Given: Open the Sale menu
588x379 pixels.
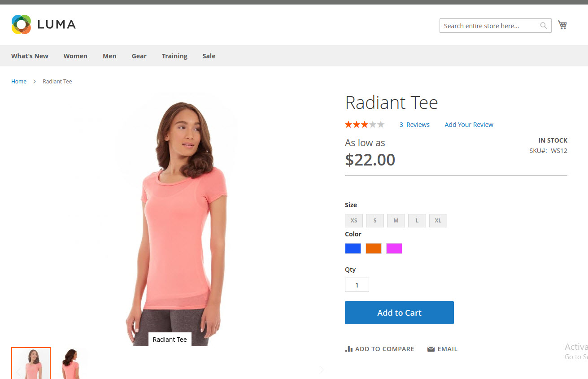Looking at the screenshot, I should click(x=209, y=56).
